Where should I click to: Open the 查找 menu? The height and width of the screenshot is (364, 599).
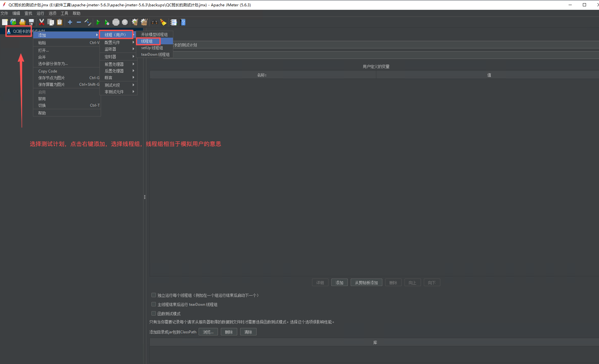pos(29,13)
